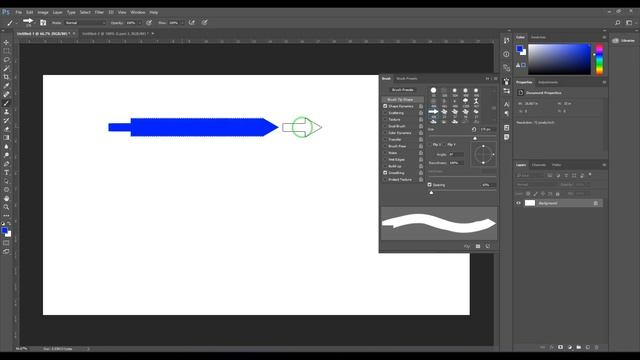Switch to the second Untitled document tab
640x360 pixels.
[115, 33]
